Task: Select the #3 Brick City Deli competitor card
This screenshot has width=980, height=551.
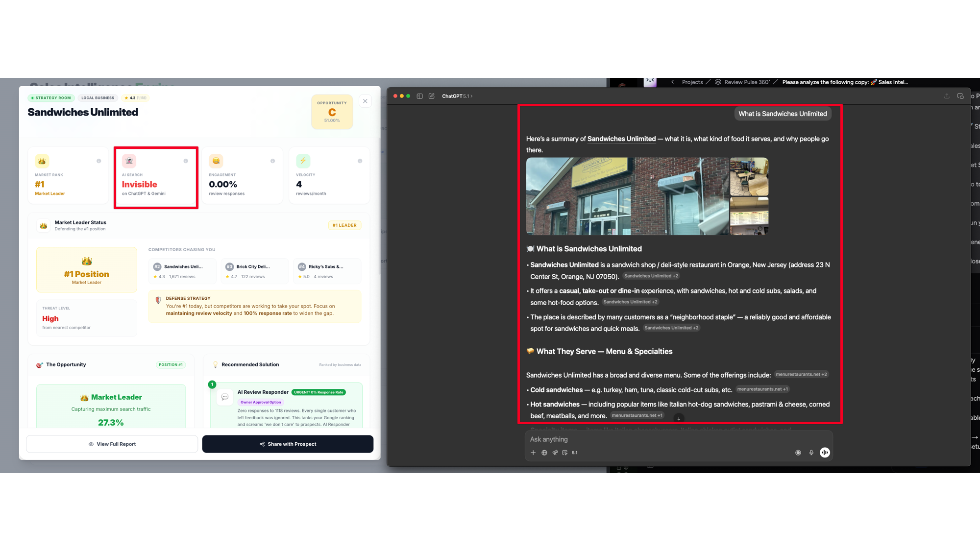Action: pyautogui.click(x=255, y=271)
